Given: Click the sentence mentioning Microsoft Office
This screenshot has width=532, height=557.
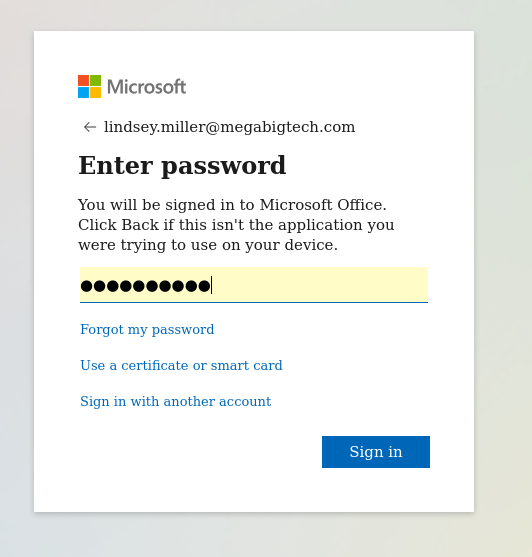Looking at the screenshot, I should 232,205.
